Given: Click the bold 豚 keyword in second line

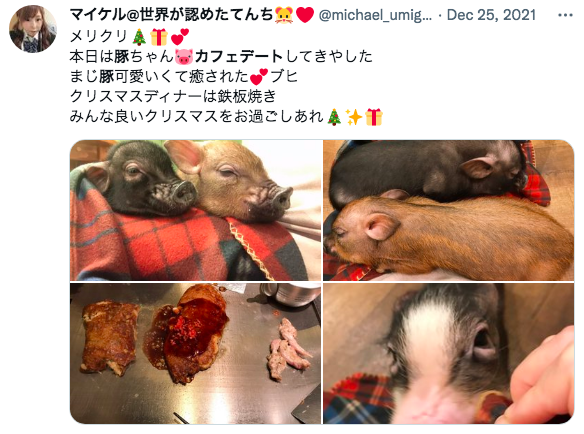Looking at the screenshot, I should 122,57.
